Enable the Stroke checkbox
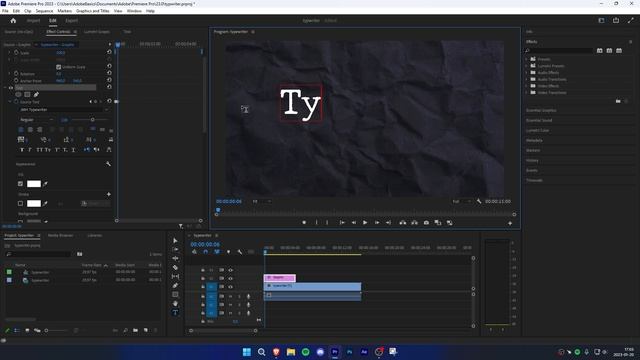Screen dimensions: 640x360 [x=20, y=203]
